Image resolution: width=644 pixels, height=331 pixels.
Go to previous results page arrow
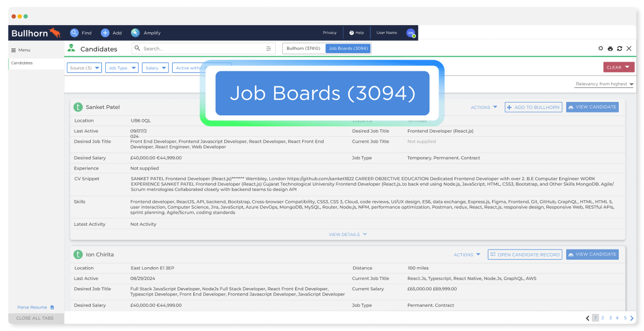[588, 318]
